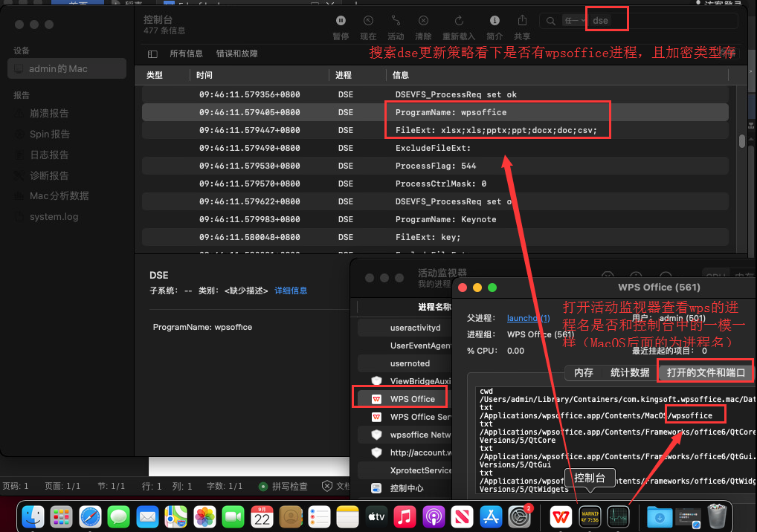Click the 类型 column header
Viewport: 757px width, 532px height.
point(155,75)
